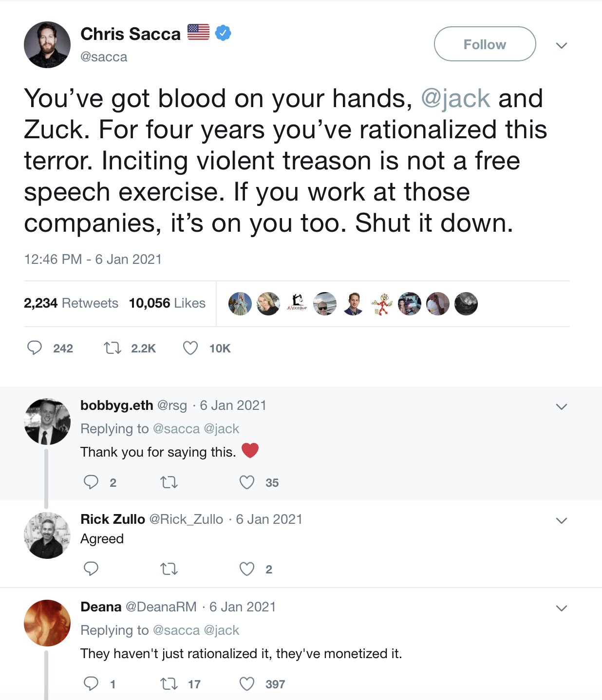Reply to bobbyg.eth's comment
The image size is (602, 700).
click(x=91, y=482)
